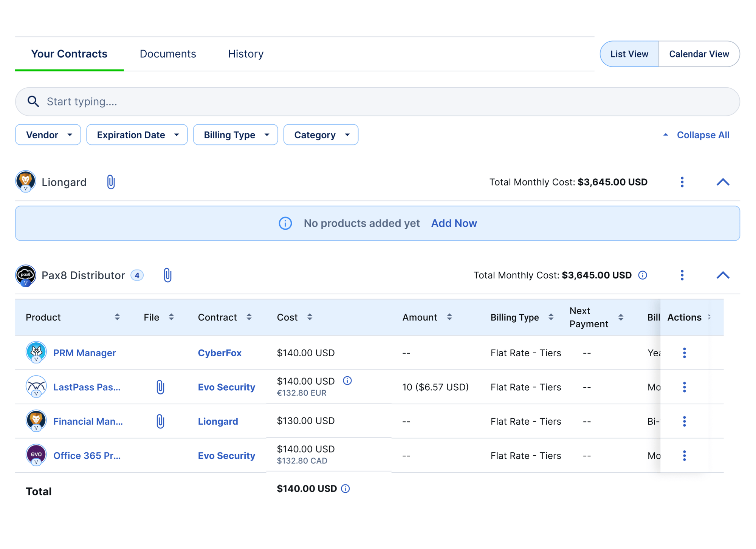Open Financial Man... row file attachment icon
The image size is (756, 549).
click(160, 421)
